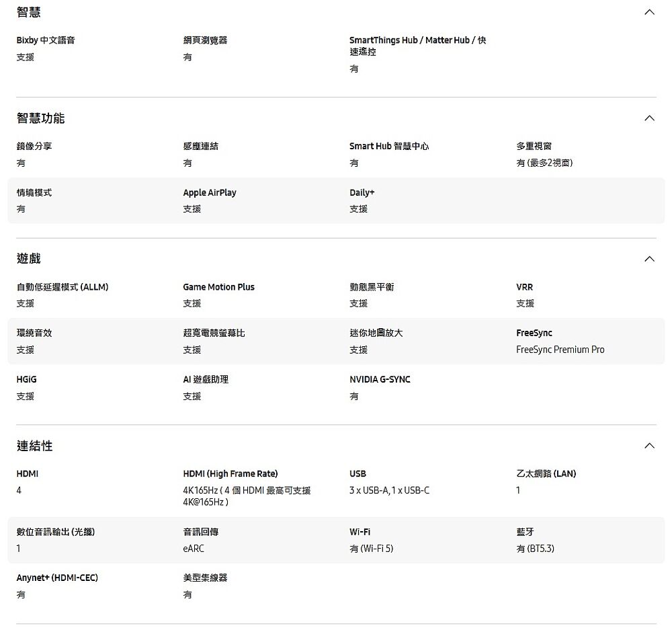Click the 3 x USB-A, 1 x USB-C value

tap(389, 490)
